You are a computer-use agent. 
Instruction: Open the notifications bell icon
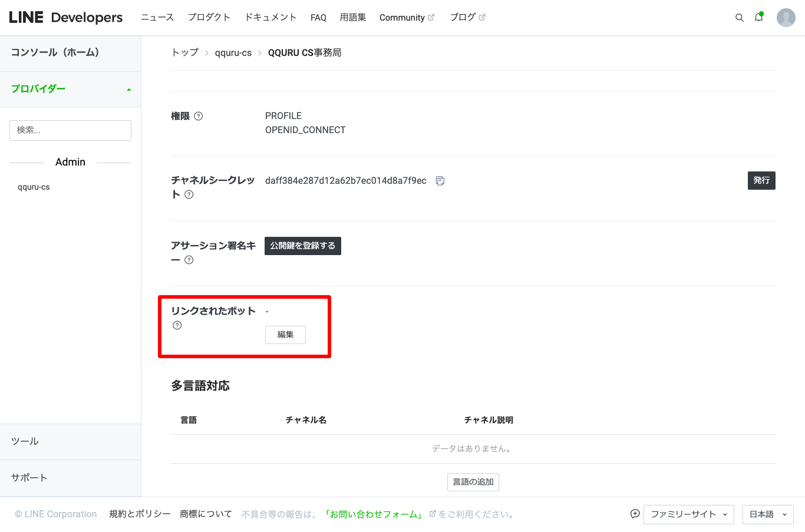point(758,18)
